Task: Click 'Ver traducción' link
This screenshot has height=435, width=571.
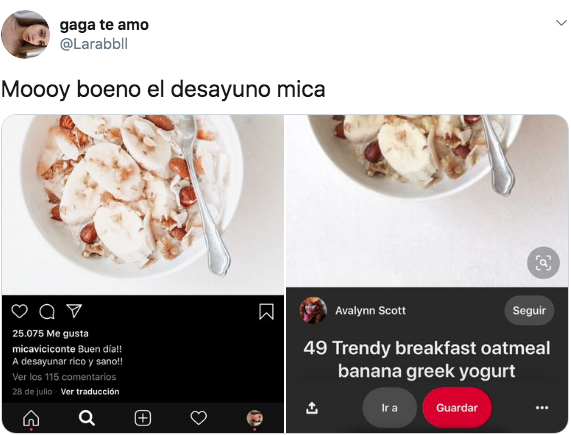Action: click(90, 392)
